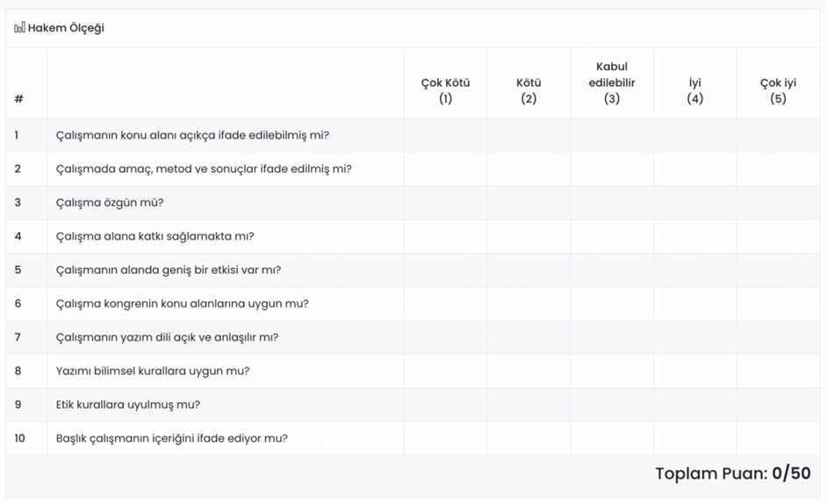827x504 pixels.
Task: Rate question 1 as Çok Kötü (1)
Action: coord(446,135)
